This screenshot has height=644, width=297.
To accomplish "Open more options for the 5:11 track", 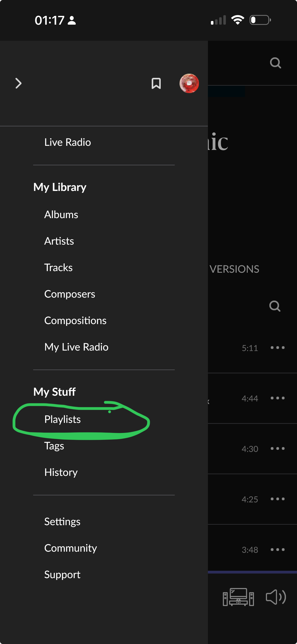I will point(277,348).
